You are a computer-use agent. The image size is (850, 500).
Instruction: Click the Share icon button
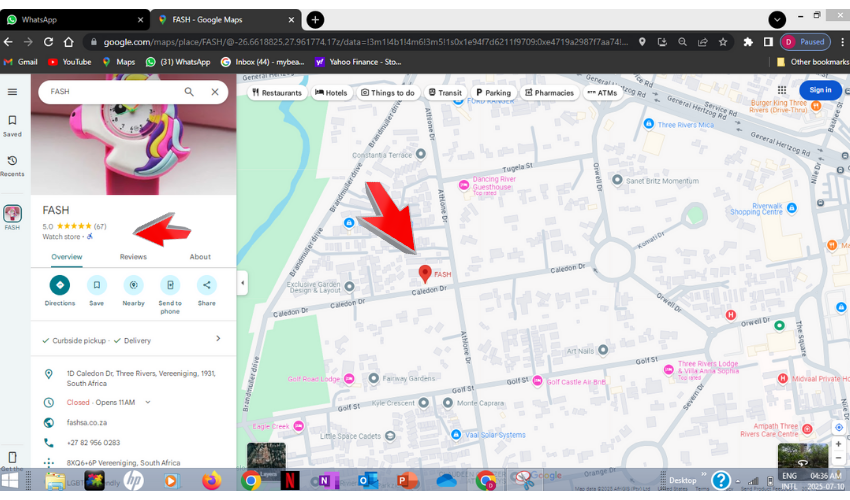206,285
